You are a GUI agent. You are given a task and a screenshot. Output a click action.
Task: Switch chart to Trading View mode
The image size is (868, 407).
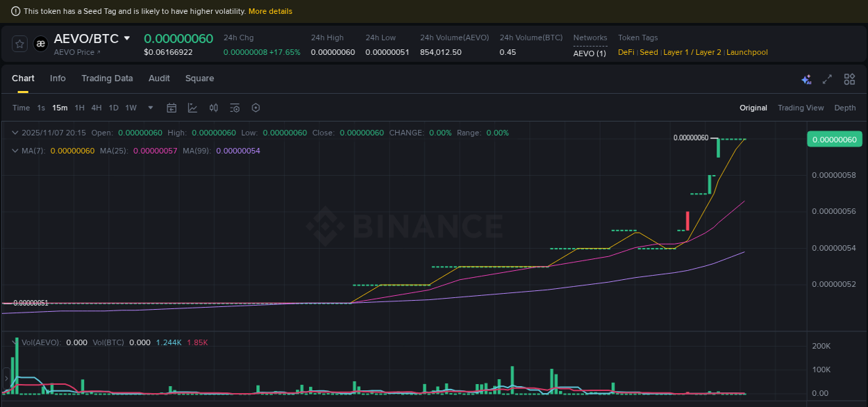click(801, 108)
